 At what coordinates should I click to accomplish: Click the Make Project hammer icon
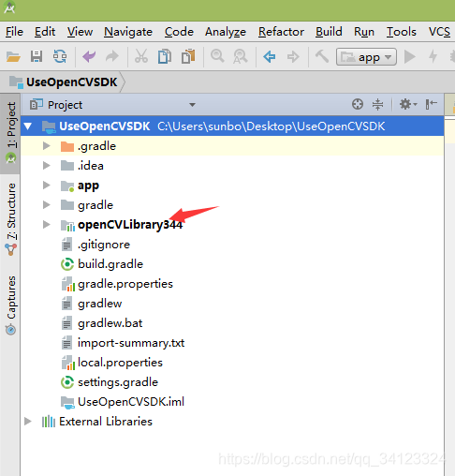[322, 56]
